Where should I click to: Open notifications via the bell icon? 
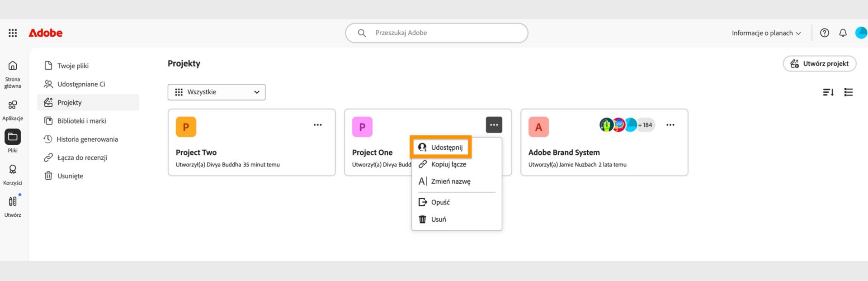click(843, 33)
